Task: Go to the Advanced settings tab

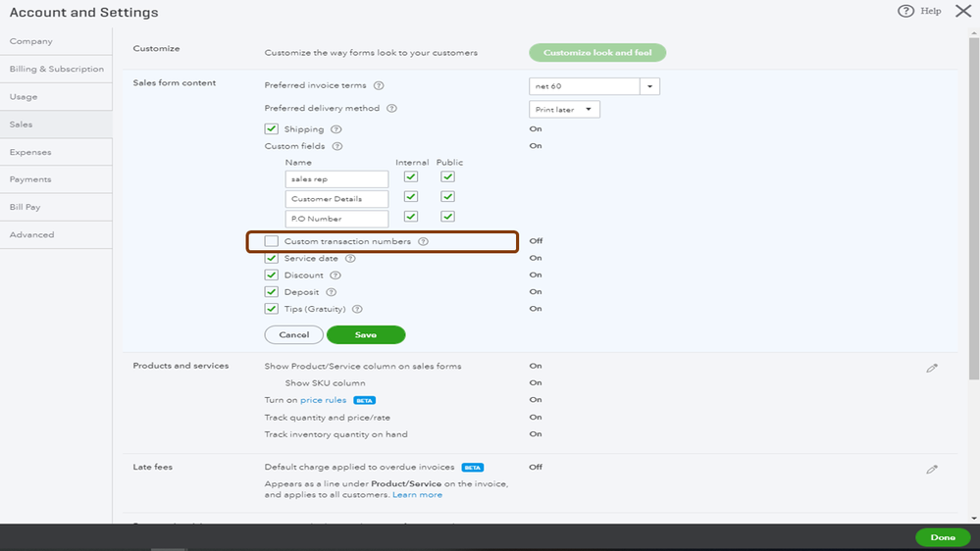Action: [32, 234]
